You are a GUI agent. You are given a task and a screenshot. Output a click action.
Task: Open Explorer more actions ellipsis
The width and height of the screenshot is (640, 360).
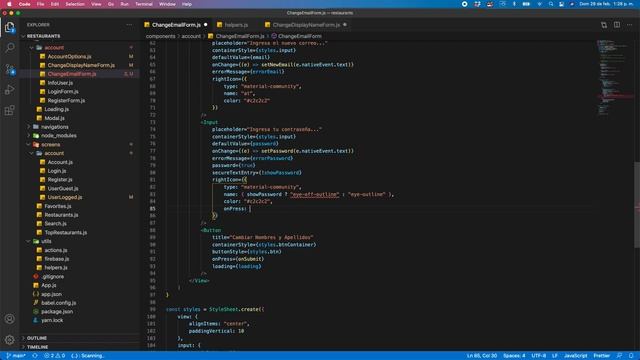129,25
